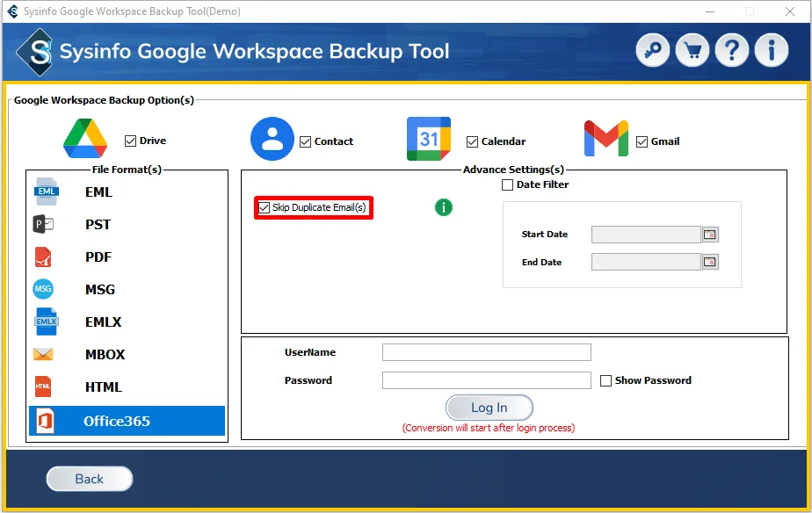The width and height of the screenshot is (812, 513).
Task: Click the Contact person icon
Action: (272, 139)
